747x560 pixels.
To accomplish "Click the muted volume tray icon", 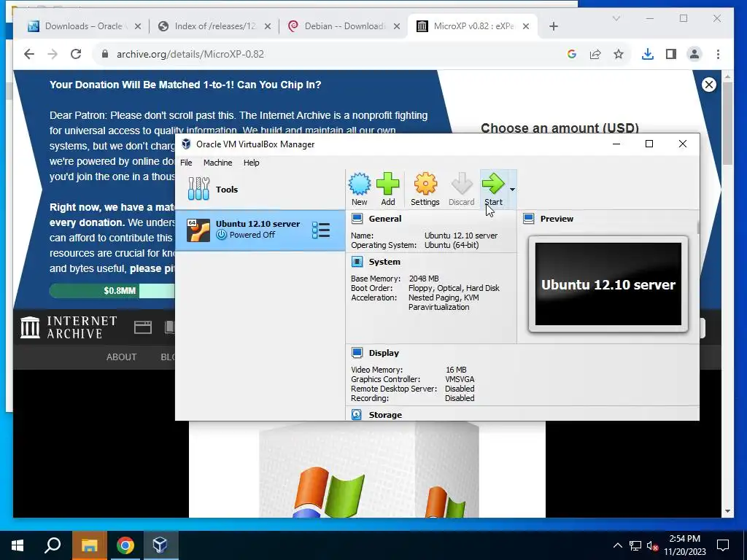I will (653, 545).
